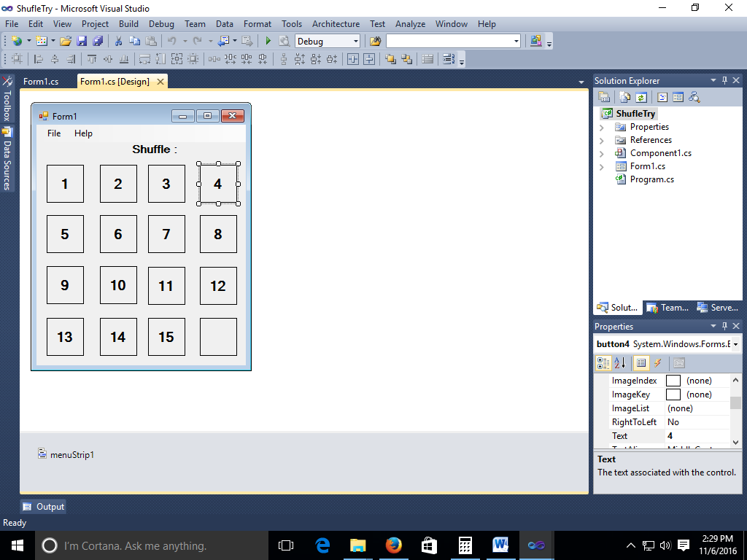Open the button4 object selector dropdown

[735, 344]
